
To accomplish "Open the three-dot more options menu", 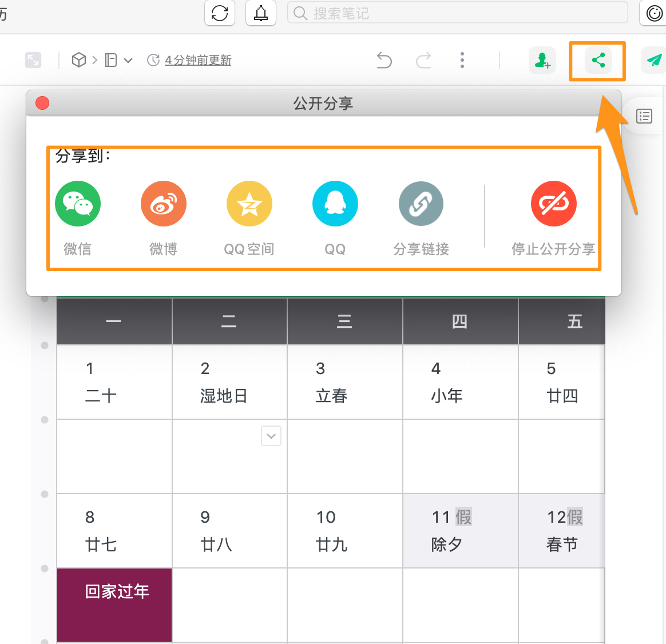I will pos(462,60).
